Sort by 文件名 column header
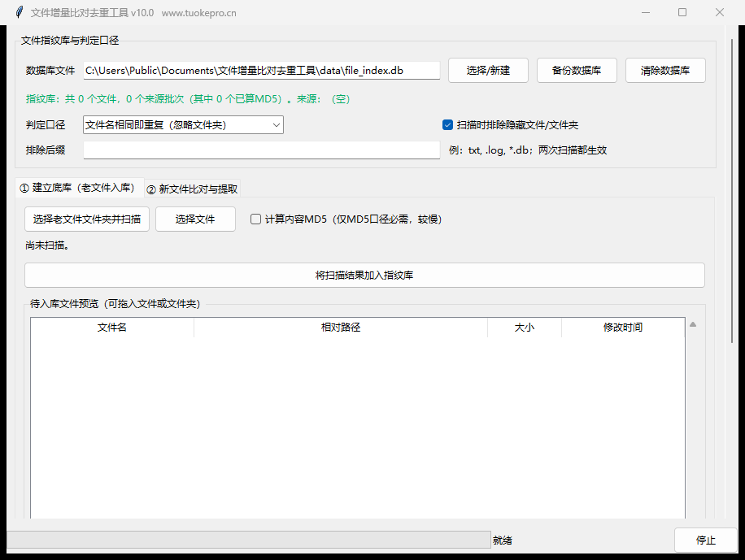Screen dimensions: 745x560 pyautogui.click(x=112, y=328)
